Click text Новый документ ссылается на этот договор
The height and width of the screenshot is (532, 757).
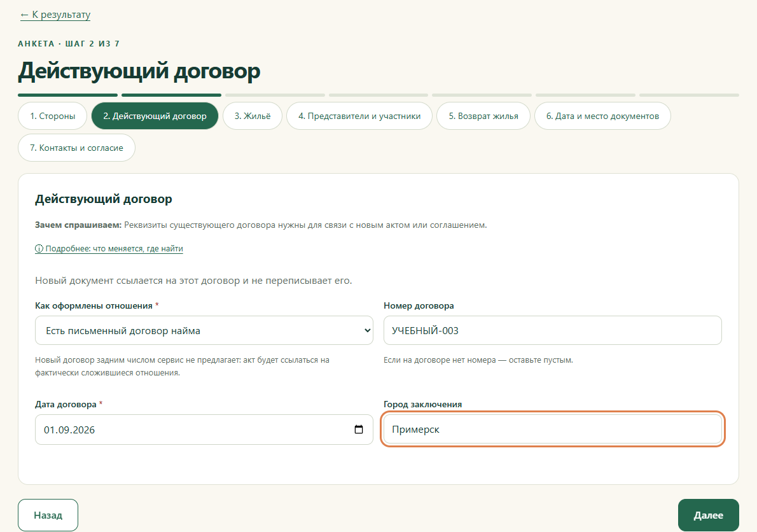click(x=193, y=281)
